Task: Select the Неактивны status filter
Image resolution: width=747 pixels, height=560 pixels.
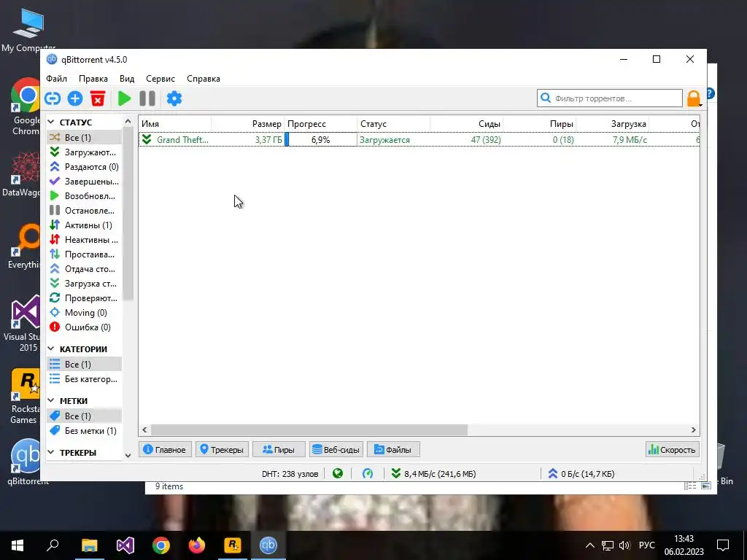Action: pyautogui.click(x=85, y=239)
